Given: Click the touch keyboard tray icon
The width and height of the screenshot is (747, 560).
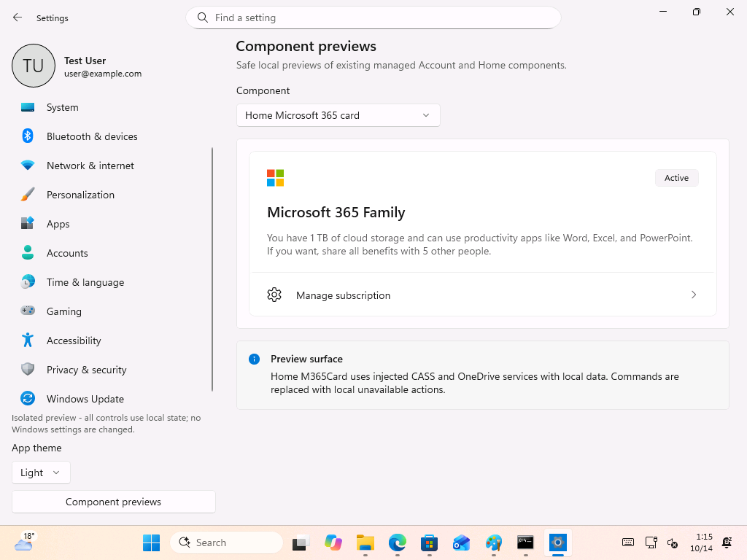Looking at the screenshot, I should pos(628,542).
